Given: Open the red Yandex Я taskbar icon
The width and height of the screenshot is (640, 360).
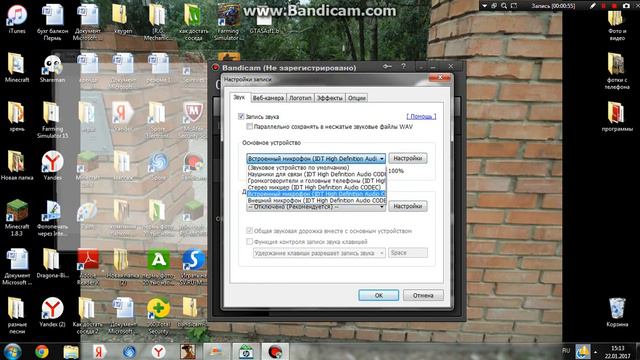Looking at the screenshot, I should click(98, 351).
